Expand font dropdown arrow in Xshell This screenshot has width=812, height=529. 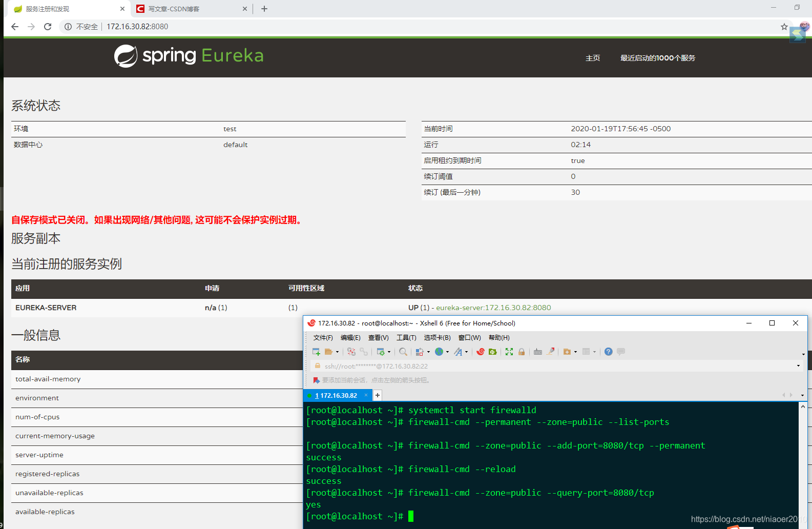pos(466,352)
